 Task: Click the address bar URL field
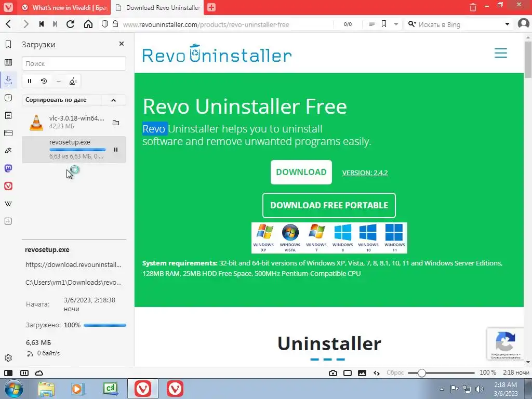point(227,24)
